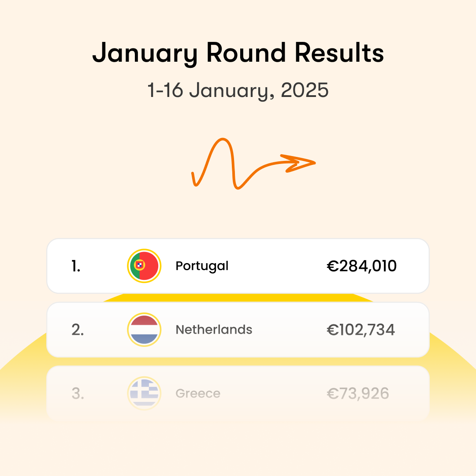Select the Portugal country name
The height and width of the screenshot is (476, 476).
point(202,266)
